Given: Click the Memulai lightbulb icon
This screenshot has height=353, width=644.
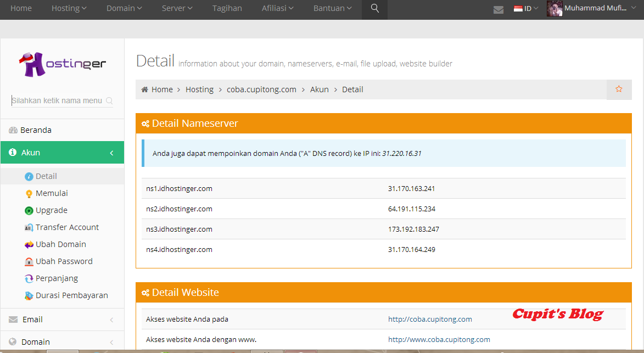Looking at the screenshot, I should click(29, 194).
